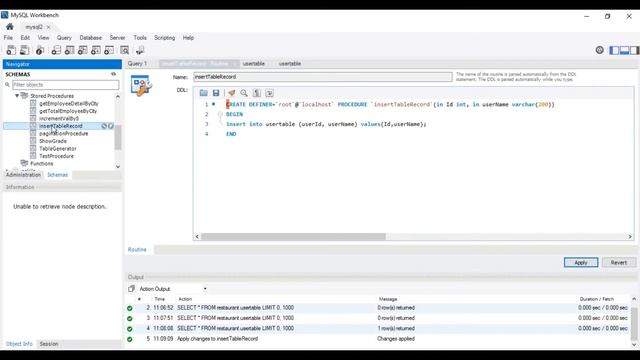Click green status icon for row 5

130,339
